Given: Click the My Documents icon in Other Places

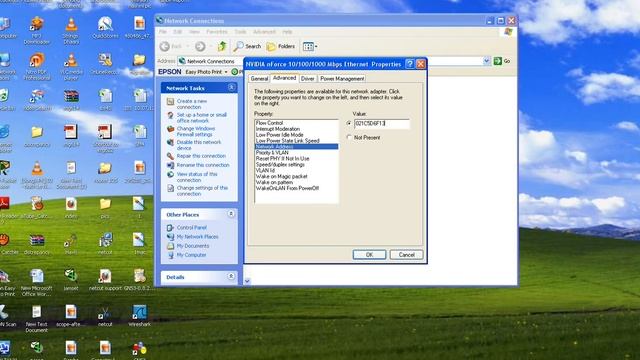Looking at the screenshot, I should (x=171, y=246).
